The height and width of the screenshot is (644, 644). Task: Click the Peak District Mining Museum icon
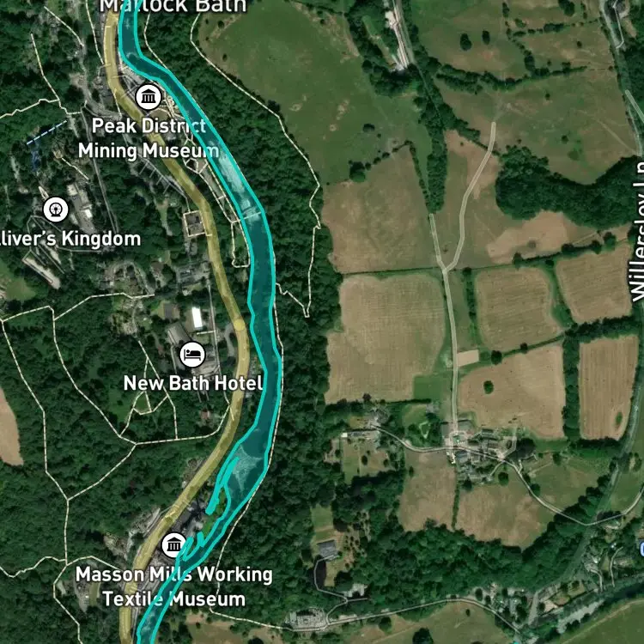(149, 97)
